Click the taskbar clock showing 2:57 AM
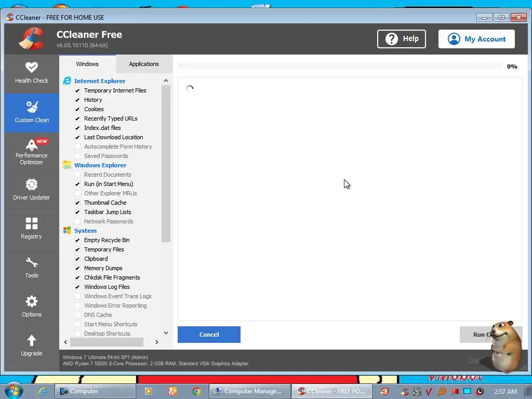The height and width of the screenshot is (399, 532). pyautogui.click(x=506, y=392)
